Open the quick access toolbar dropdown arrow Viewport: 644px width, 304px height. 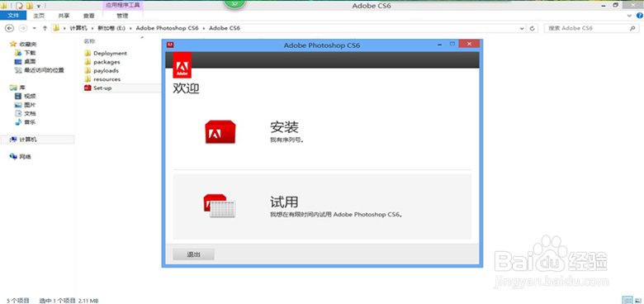point(39,6)
